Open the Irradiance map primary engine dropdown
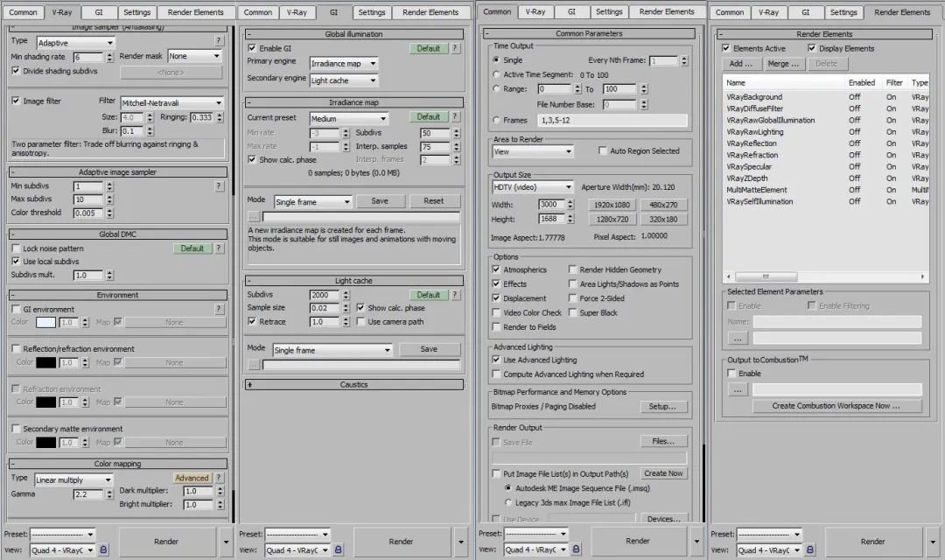 point(344,64)
